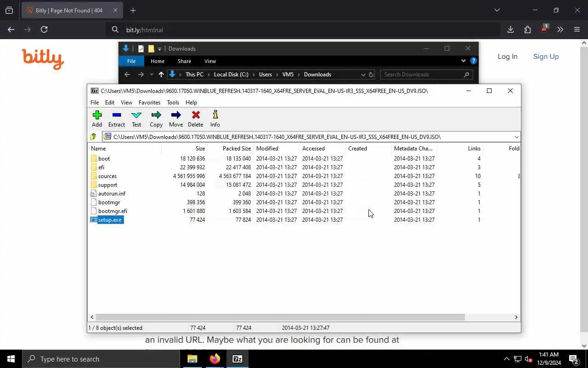List all browser tabs dropdown
Image resolution: width=588 pixels, height=368 pixels.
[x=497, y=10]
